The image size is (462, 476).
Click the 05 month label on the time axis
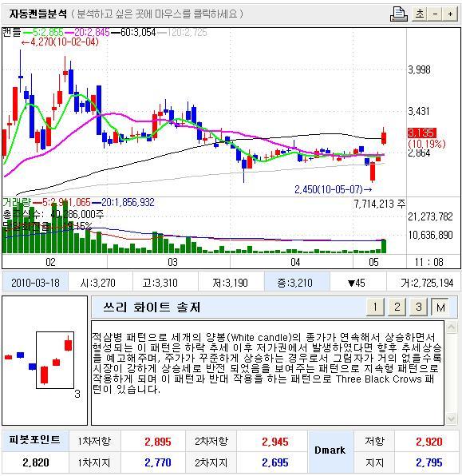[373, 262]
